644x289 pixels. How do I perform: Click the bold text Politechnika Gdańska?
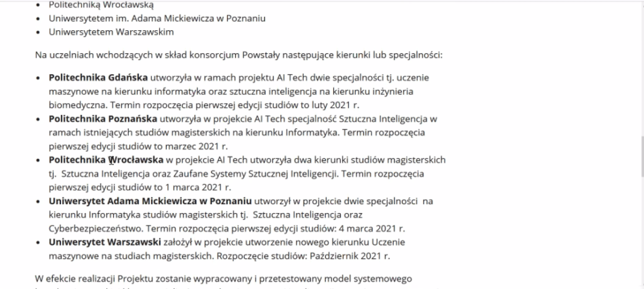[x=98, y=77]
